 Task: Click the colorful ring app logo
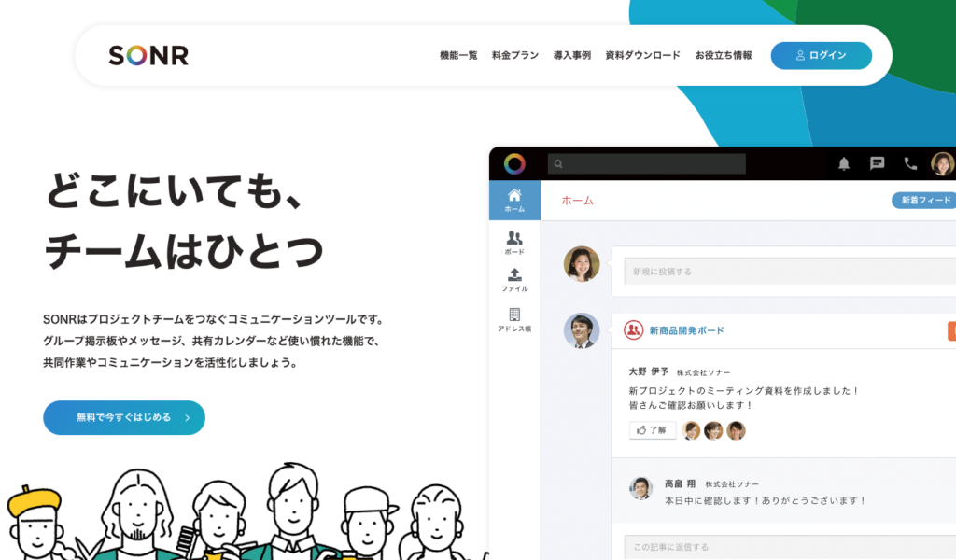(514, 163)
